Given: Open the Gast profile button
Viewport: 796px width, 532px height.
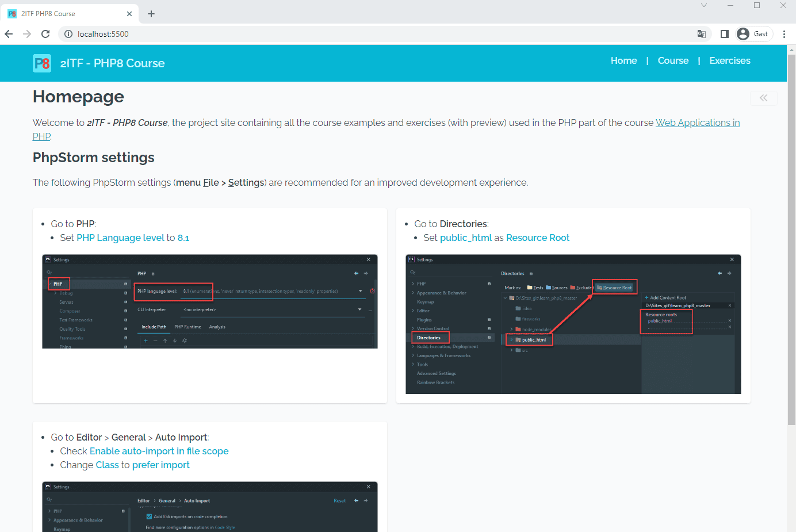Looking at the screenshot, I should tap(753, 34).
